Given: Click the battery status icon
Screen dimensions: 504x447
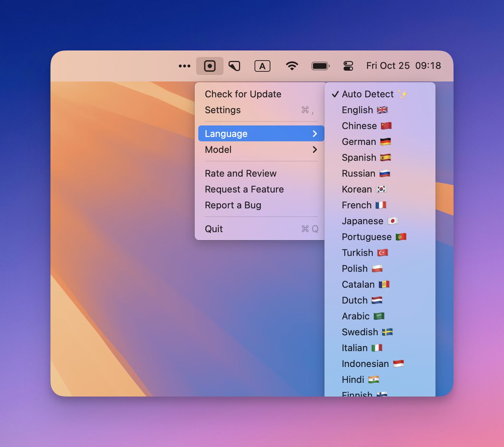Looking at the screenshot, I should coord(320,66).
